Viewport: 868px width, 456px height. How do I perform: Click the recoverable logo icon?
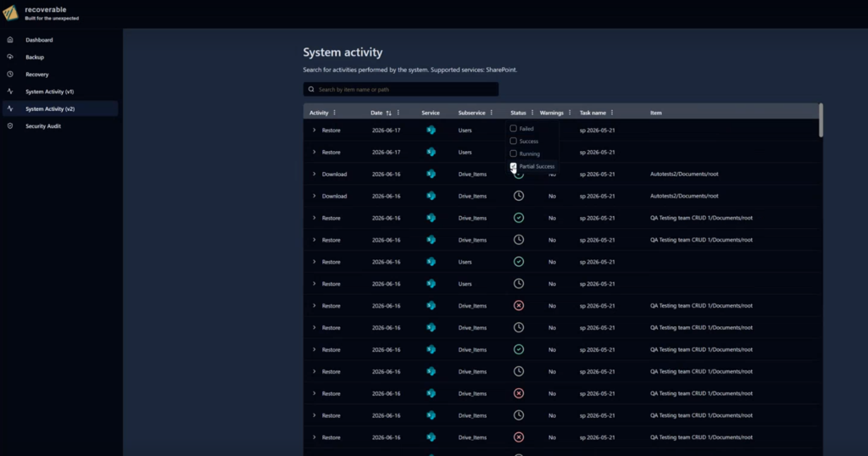(x=10, y=14)
